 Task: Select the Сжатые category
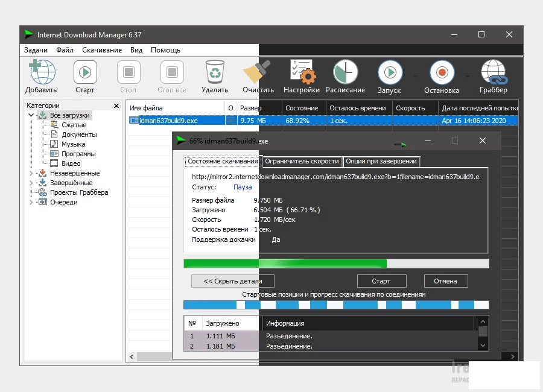(74, 125)
